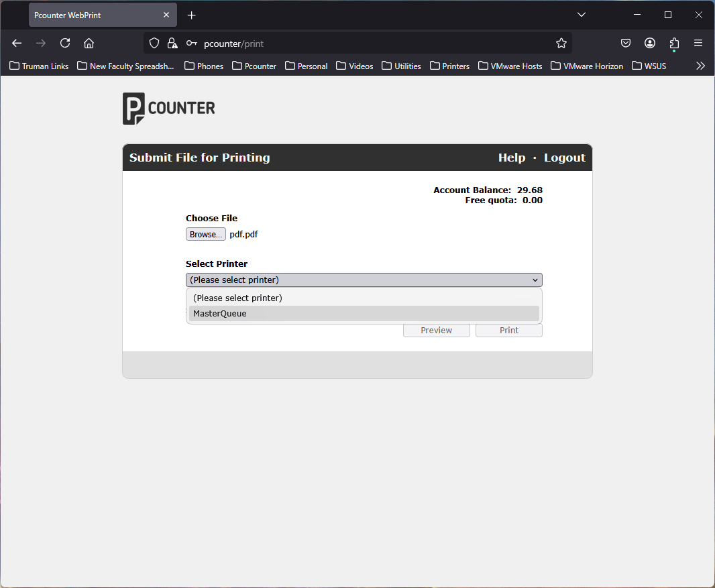The width and height of the screenshot is (715, 588).
Task: Close the Pcounter WebPrint tab
Action: 166,15
